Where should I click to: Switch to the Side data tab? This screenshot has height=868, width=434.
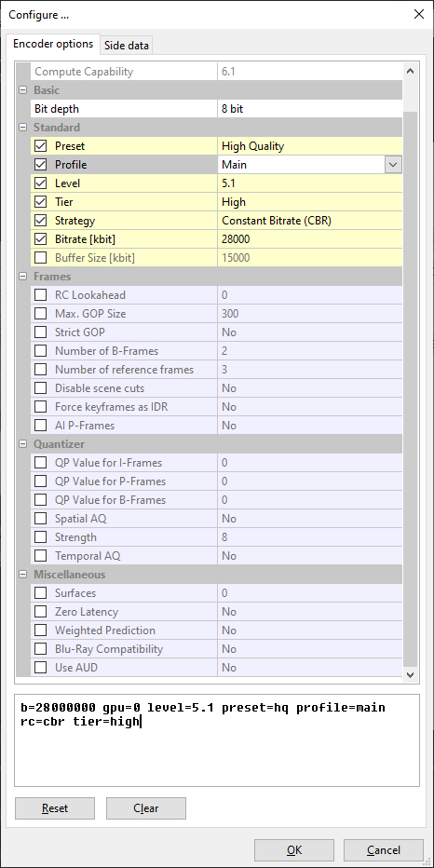[127, 46]
